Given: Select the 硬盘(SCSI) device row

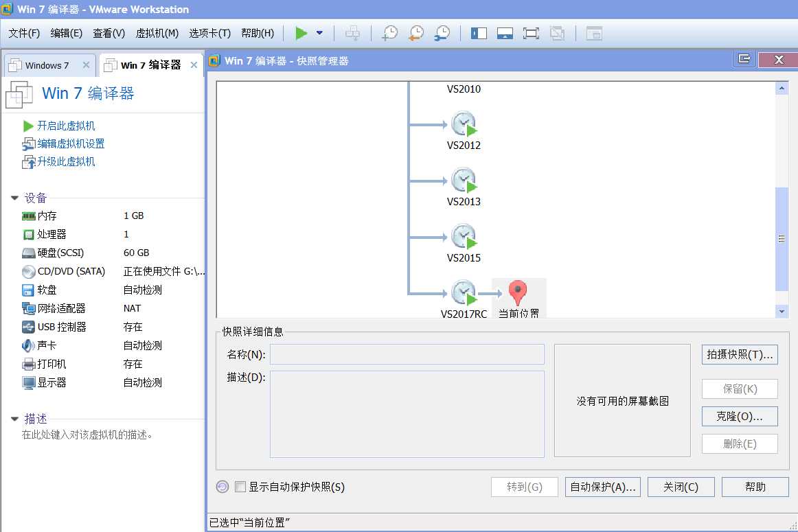Looking at the screenshot, I should click(x=112, y=253).
